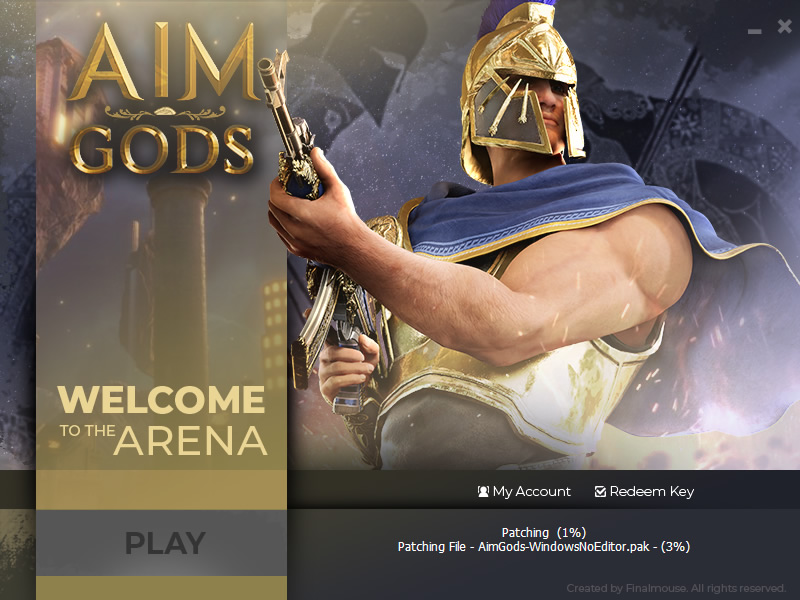Viewport: 800px width, 600px height.
Task: Open the Redeem Key link
Action: click(644, 491)
